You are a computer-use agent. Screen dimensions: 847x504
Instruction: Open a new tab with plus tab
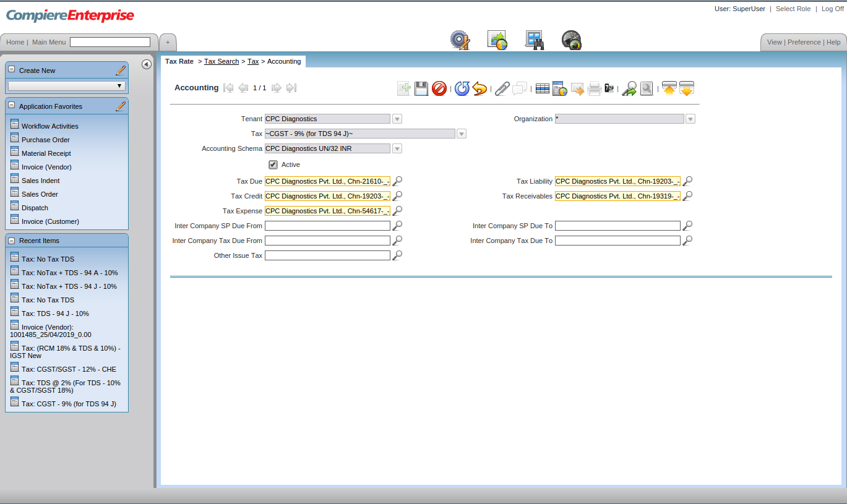coord(168,42)
